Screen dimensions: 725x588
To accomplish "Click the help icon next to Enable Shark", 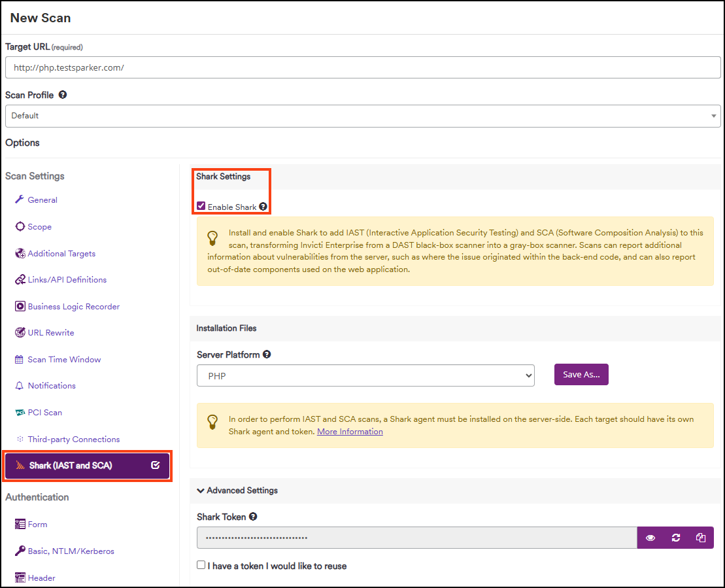I will pos(263,207).
